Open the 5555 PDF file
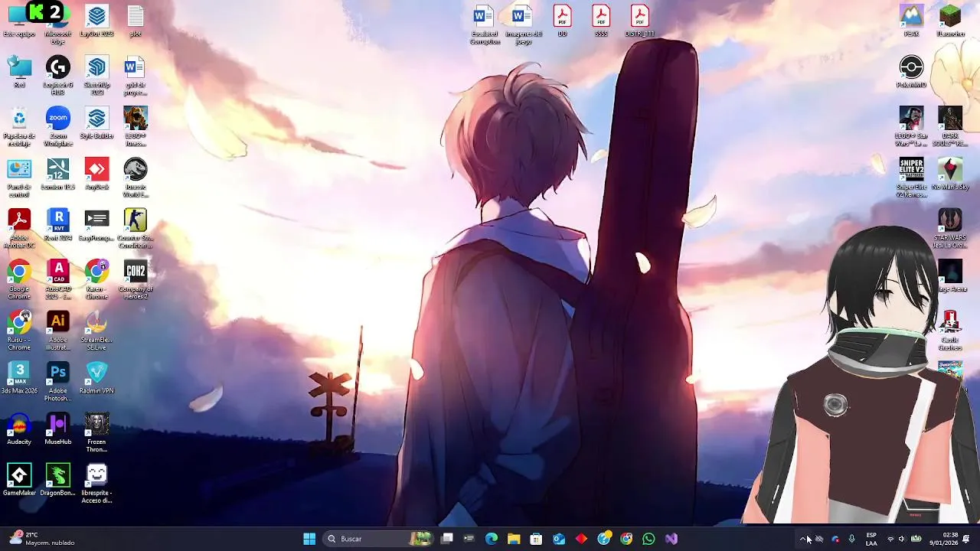980x551 pixels. pos(601,21)
